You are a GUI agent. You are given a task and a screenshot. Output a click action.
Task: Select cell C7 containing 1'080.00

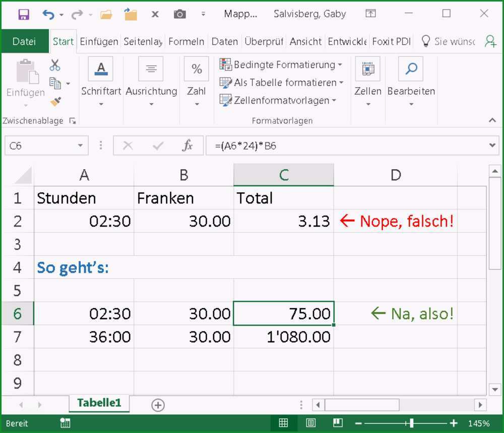coord(284,337)
